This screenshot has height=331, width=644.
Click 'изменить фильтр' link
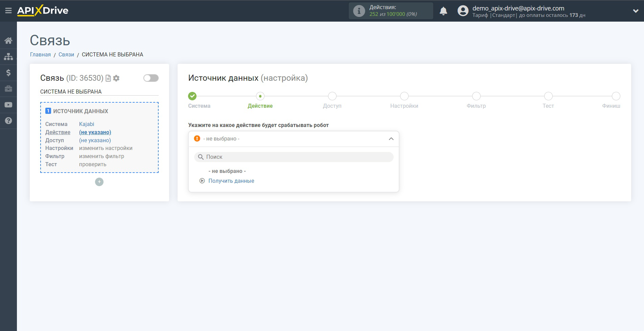(101, 156)
